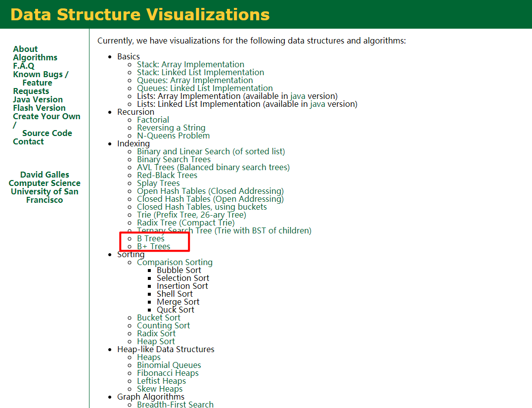Go to Algorithms in the sidebar
532x408 pixels.
(35, 58)
